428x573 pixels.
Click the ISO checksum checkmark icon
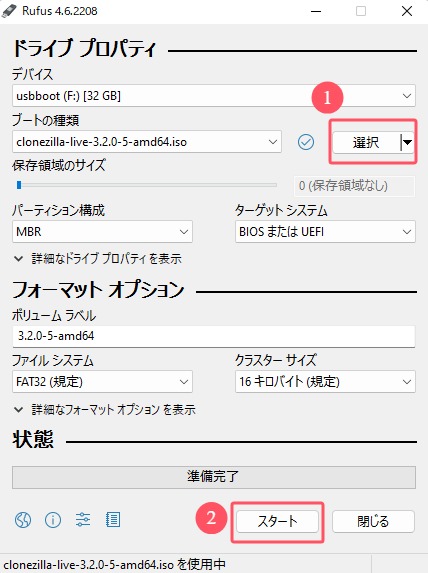(306, 142)
